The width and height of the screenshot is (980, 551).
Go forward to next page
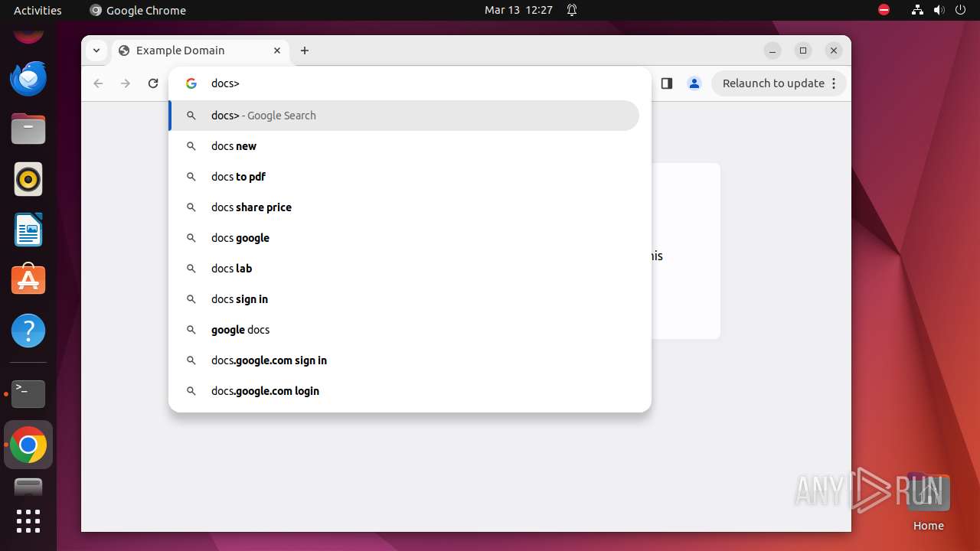click(x=126, y=83)
